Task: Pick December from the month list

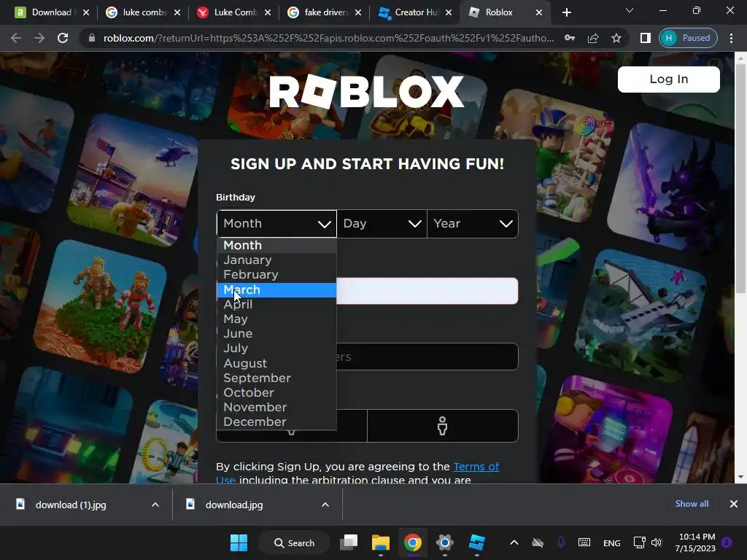Action: click(x=276, y=422)
